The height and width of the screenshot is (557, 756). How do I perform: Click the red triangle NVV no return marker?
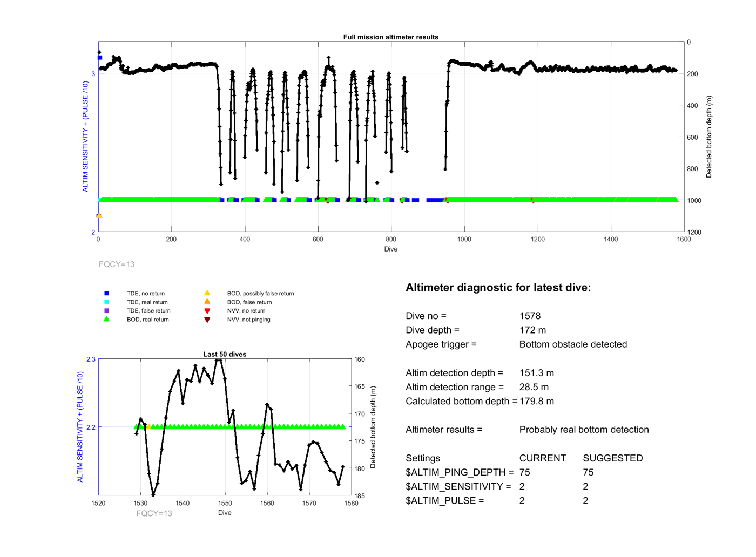click(x=207, y=311)
